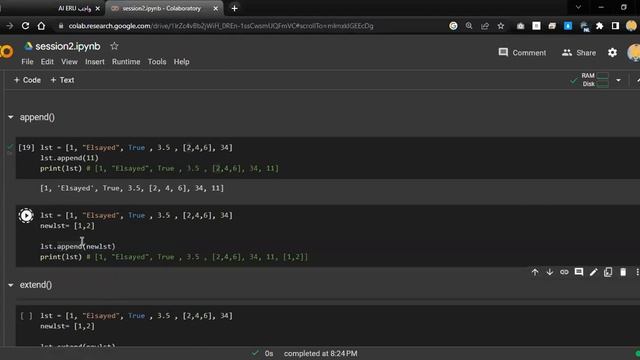This screenshot has width=640, height=360.
Task: Rename notebook title session2.ipynb
Action: point(68,46)
